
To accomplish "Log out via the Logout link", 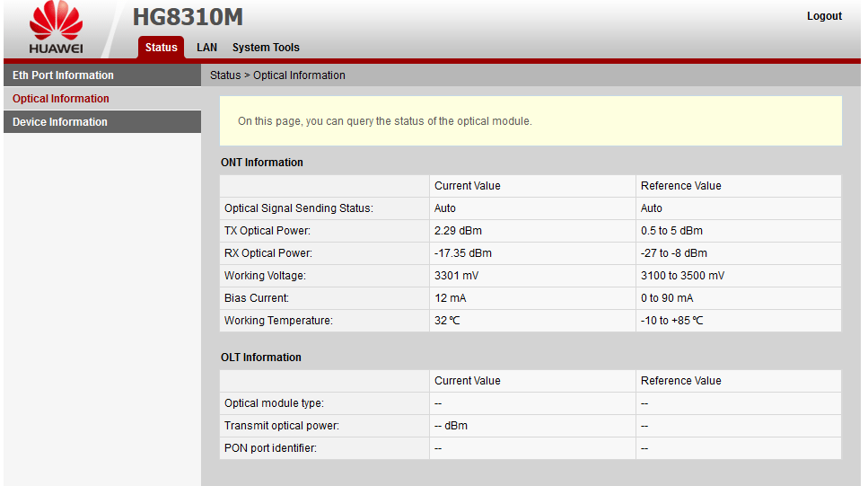I will click(824, 16).
